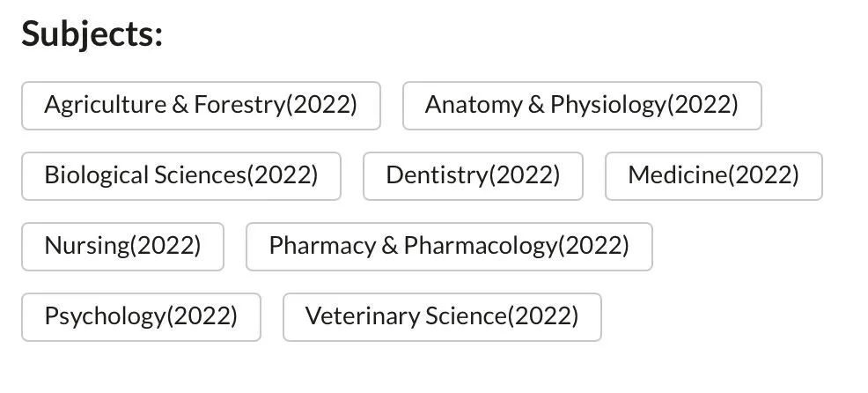Go to Anatomy & Physiology 2022 rankings
Screen dimensions: 868x393
pos(581,106)
